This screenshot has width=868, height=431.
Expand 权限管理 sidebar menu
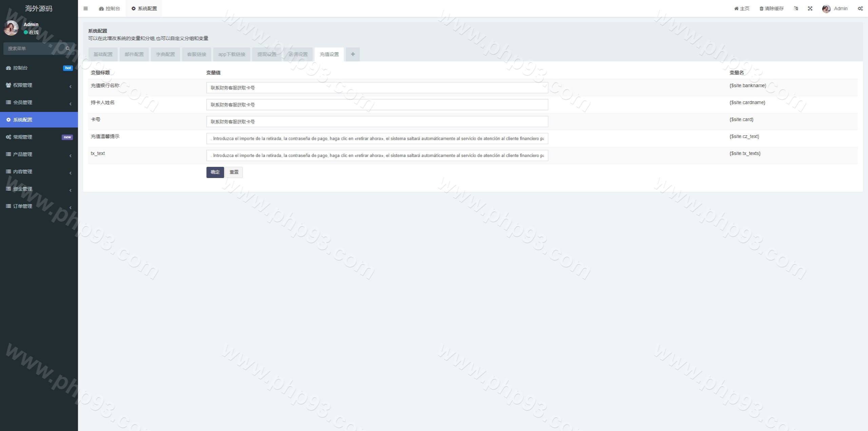(x=39, y=85)
